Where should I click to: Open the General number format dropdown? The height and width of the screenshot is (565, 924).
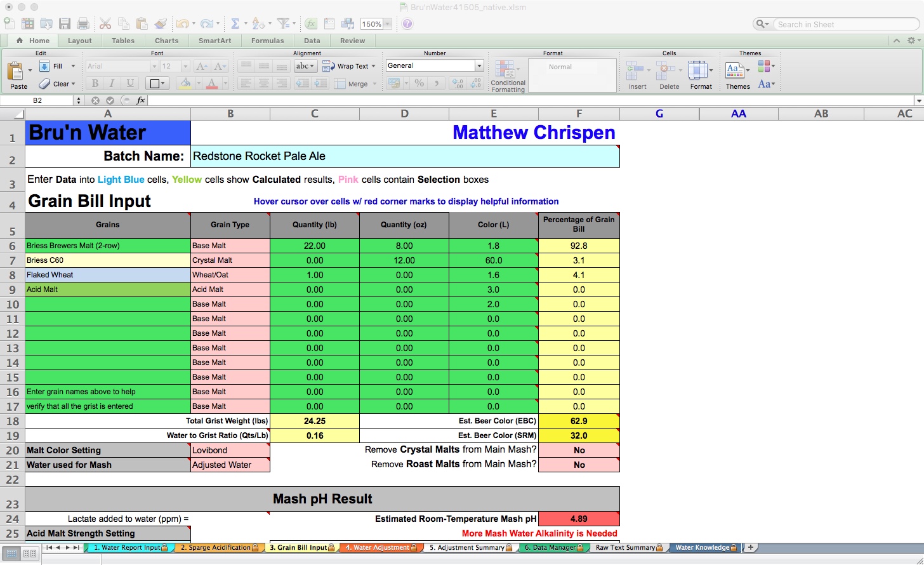pos(479,65)
